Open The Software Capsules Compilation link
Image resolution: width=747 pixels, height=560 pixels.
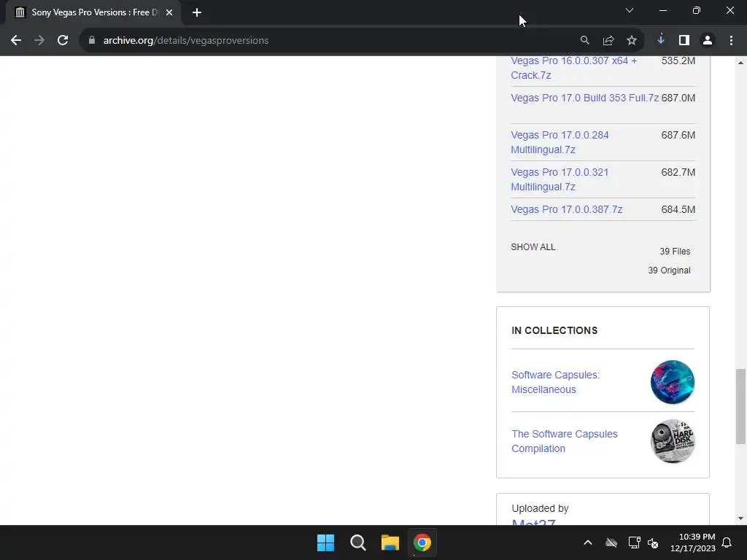click(x=564, y=441)
